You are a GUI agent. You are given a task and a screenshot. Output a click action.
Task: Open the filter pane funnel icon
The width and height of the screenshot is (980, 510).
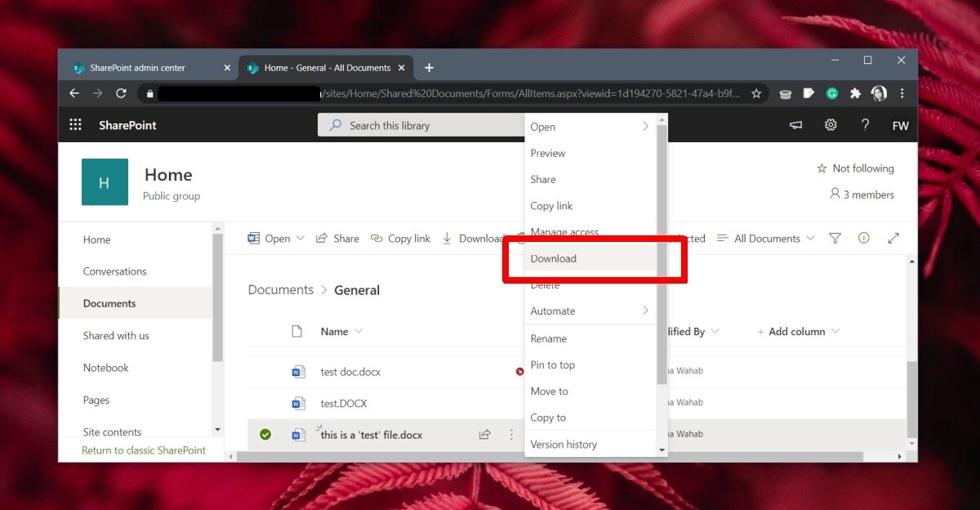835,239
